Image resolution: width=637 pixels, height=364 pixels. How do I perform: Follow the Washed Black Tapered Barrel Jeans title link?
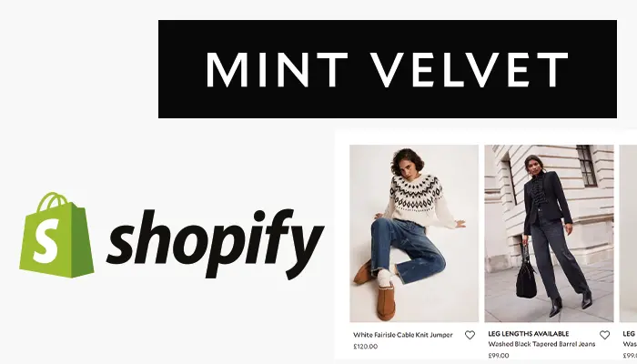click(541, 344)
